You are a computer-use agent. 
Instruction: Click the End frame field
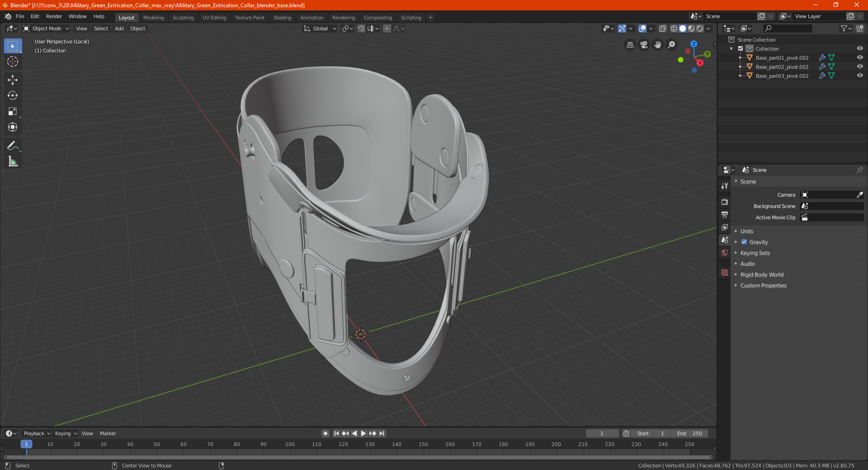pos(689,433)
